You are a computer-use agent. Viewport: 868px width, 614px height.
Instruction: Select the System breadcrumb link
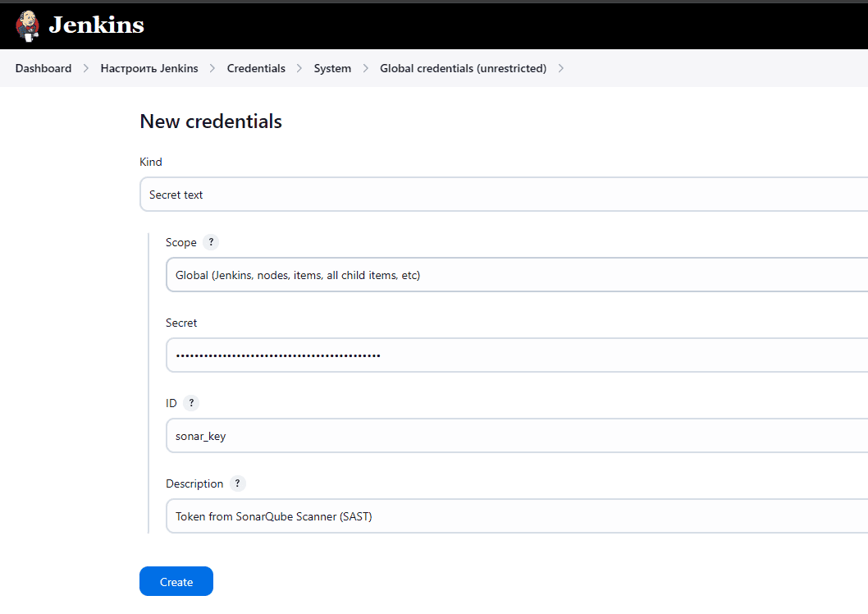(332, 69)
